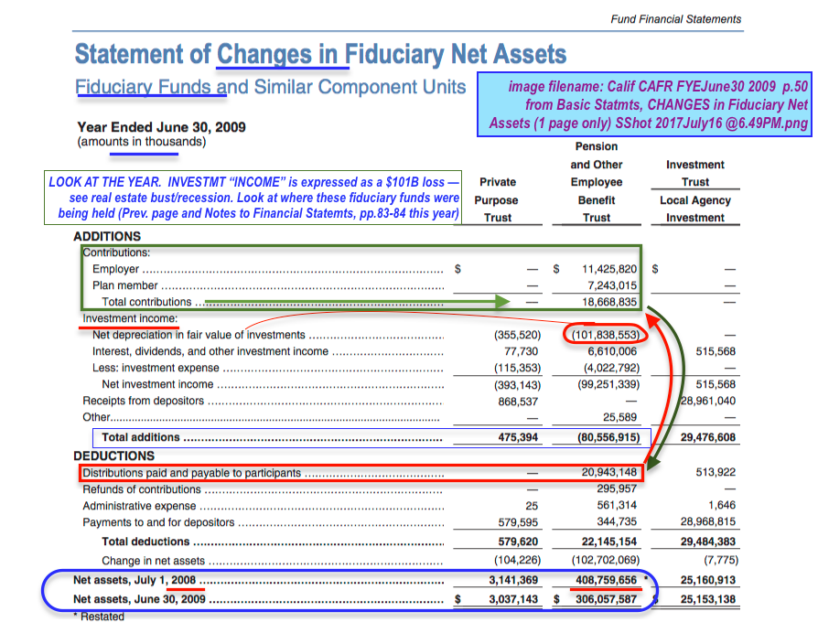This screenshot has height=644, width=818.
Task: Click the 'Statement of Changes' main title
Action: 320,54
